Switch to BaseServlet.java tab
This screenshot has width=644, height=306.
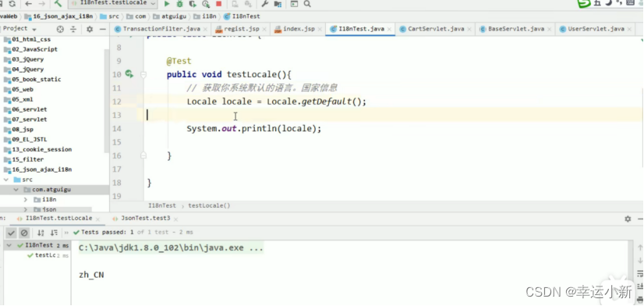pos(516,29)
